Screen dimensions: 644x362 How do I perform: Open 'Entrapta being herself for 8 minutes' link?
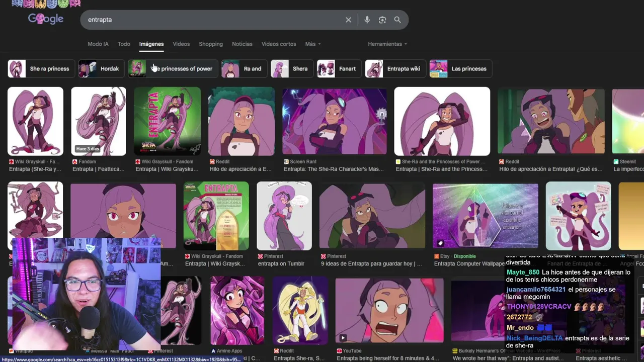(x=388, y=358)
